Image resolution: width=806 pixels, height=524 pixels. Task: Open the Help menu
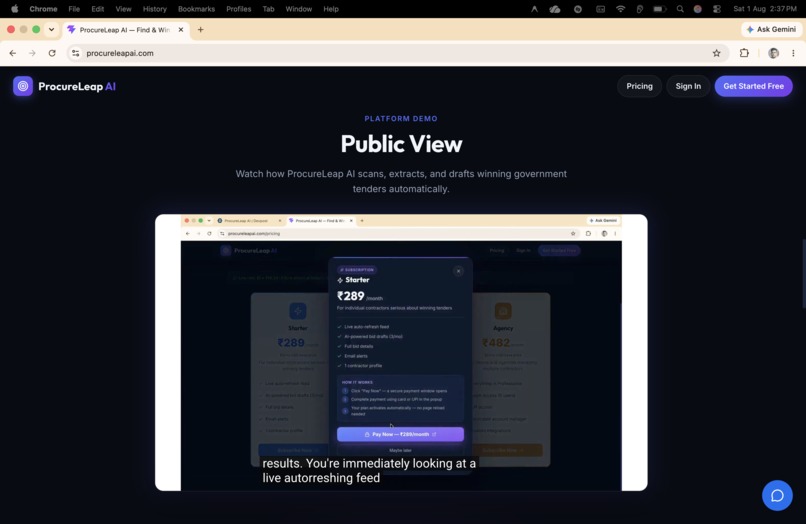[331, 9]
